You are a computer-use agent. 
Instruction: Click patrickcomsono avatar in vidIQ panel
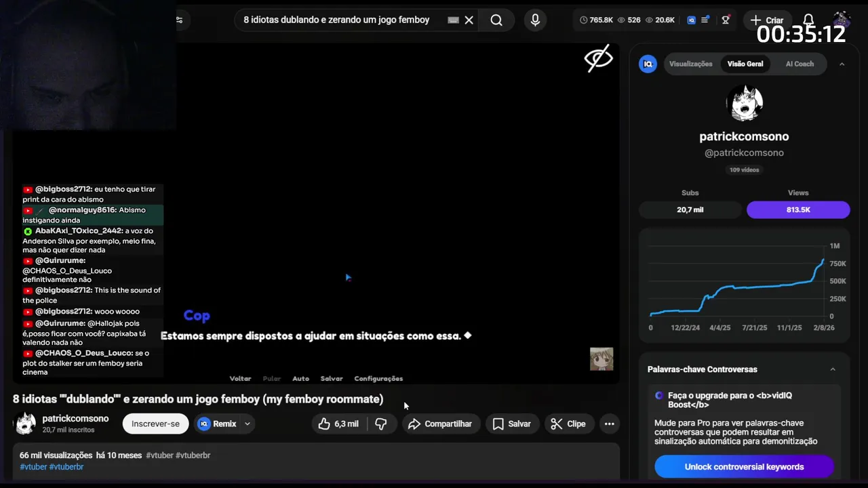[744, 103]
